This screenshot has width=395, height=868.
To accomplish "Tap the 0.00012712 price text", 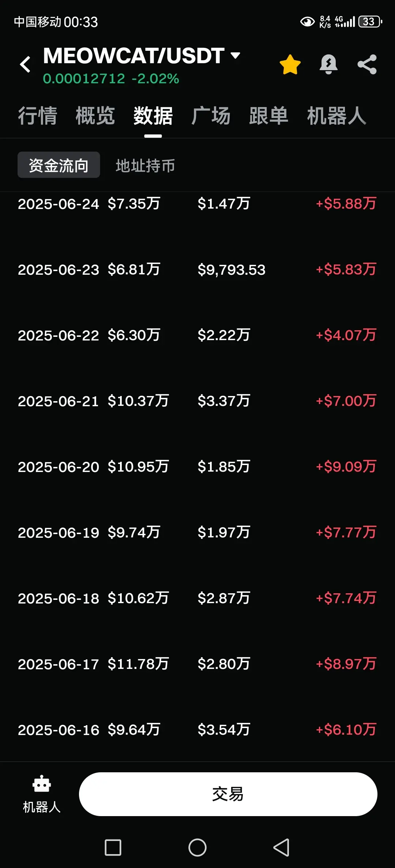I will [84, 79].
